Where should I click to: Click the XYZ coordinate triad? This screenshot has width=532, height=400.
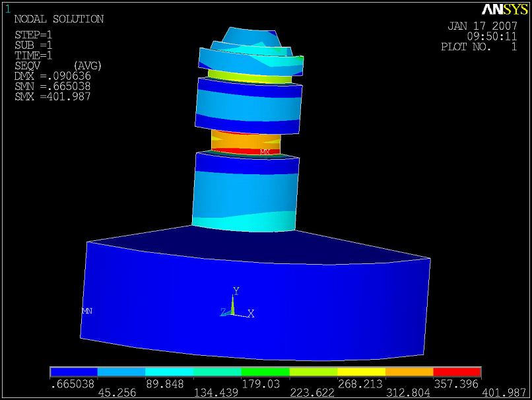237,302
